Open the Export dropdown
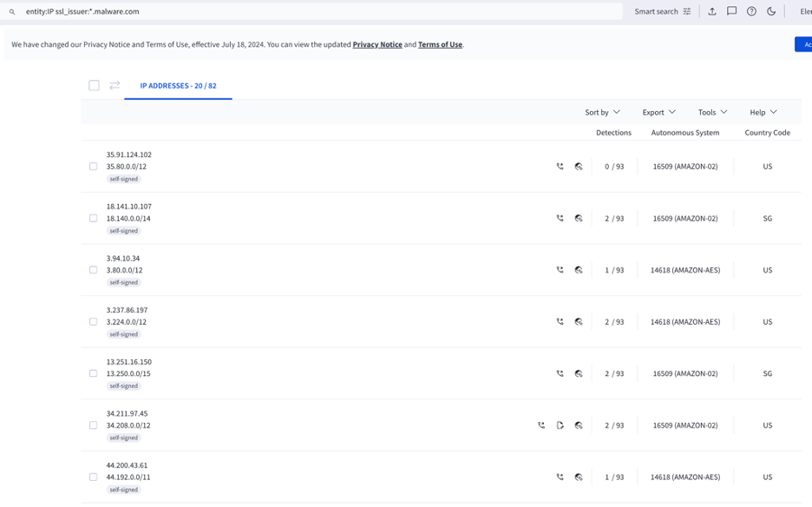The image size is (812, 507). tap(658, 112)
